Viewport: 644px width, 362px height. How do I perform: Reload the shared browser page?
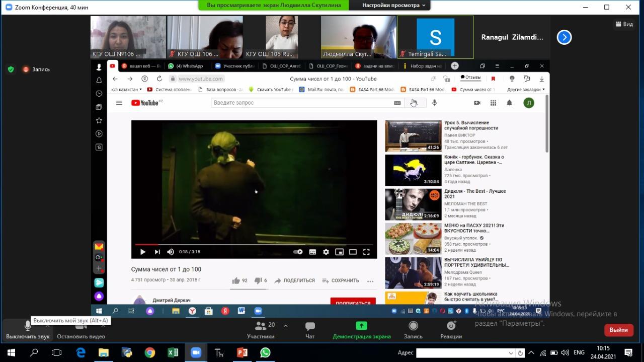pyautogui.click(x=159, y=79)
